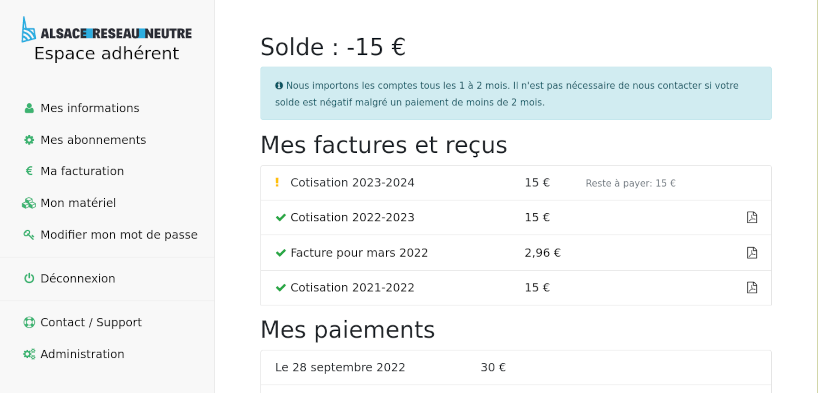Click the gear icon beside Mes abonnements
The image size is (818, 393).
pos(29,140)
